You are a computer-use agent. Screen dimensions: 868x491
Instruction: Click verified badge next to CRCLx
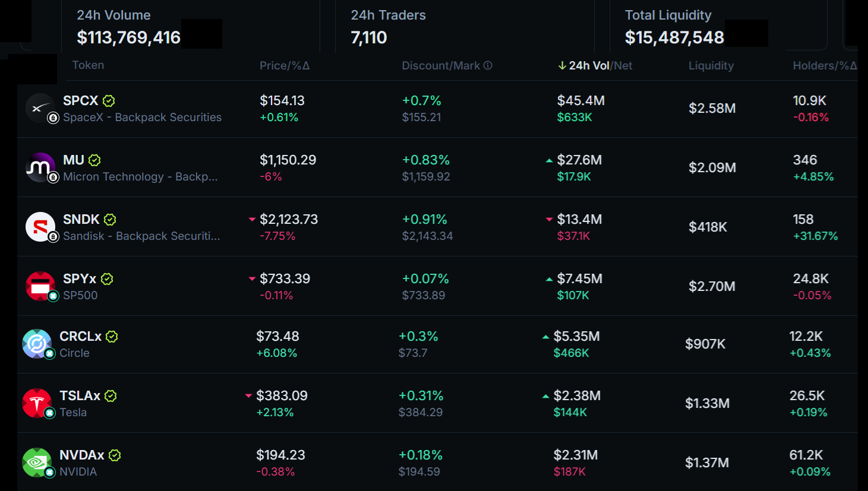(x=112, y=337)
